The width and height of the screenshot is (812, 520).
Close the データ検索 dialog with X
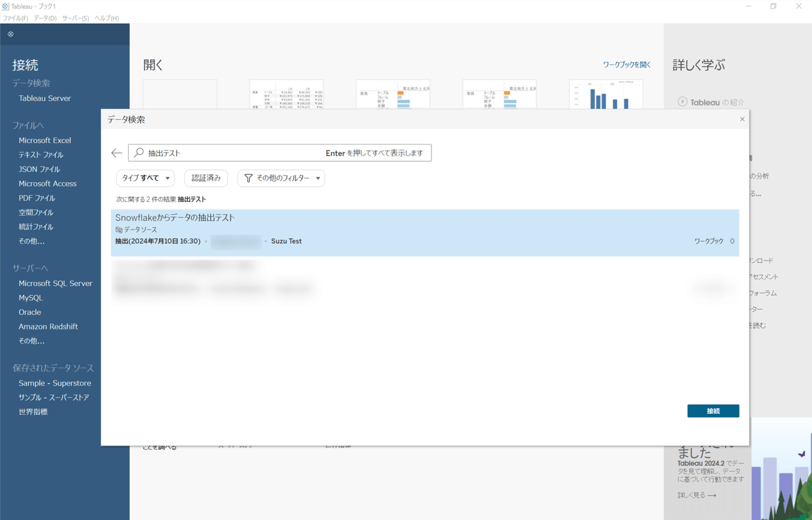(x=742, y=119)
